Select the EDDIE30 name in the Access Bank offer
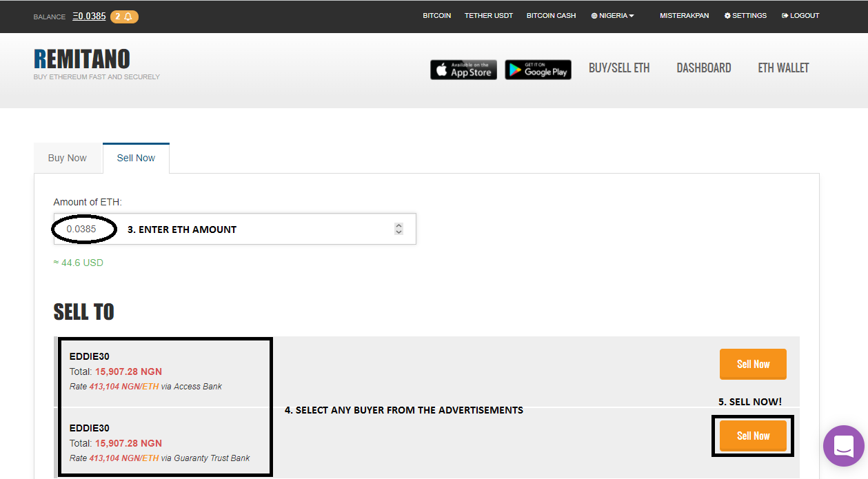The width and height of the screenshot is (868, 479). (x=90, y=356)
